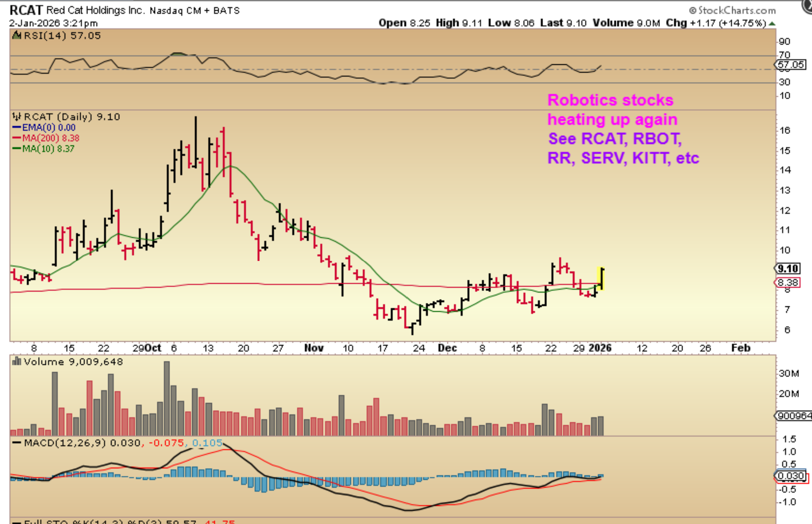
Task: Click the MACD(12,26,9) panel label
Action: pos(65,442)
